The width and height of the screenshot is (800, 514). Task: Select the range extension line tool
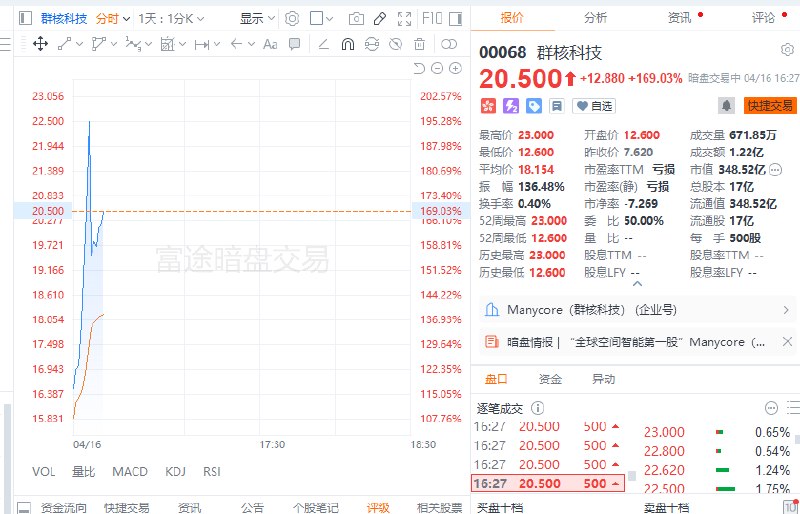click(x=202, y=44)
